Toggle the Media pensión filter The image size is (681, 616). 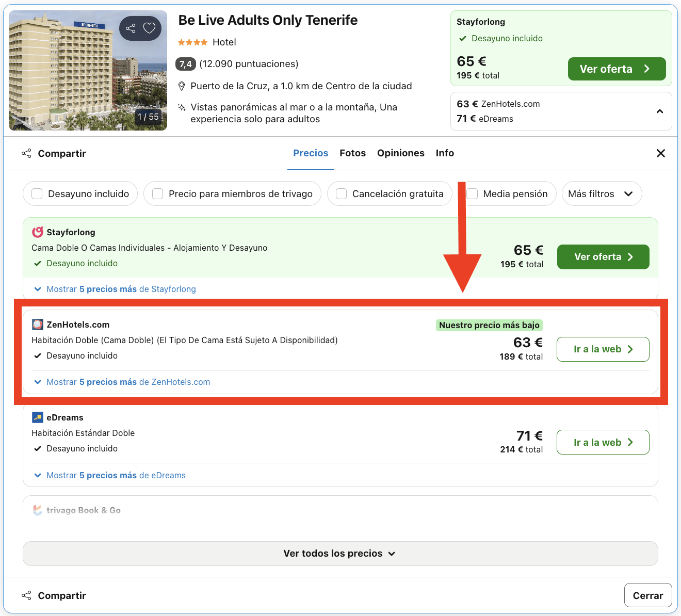point(472,194)
